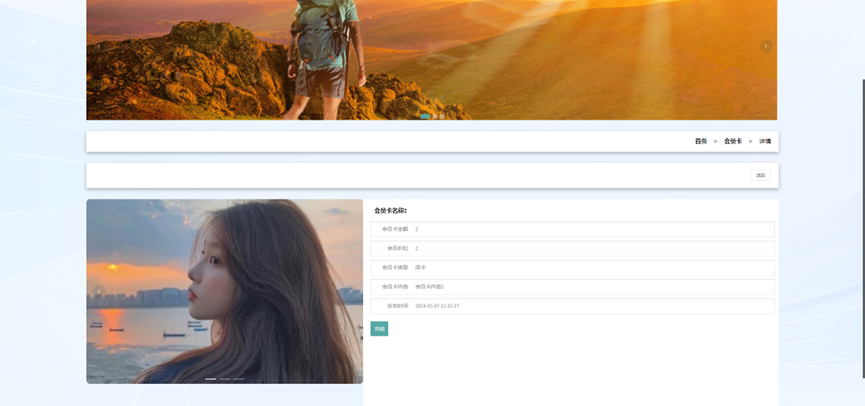Click the 会员卡内容2 content value
The height and width of the screenshot is (406, 865).
430,287
